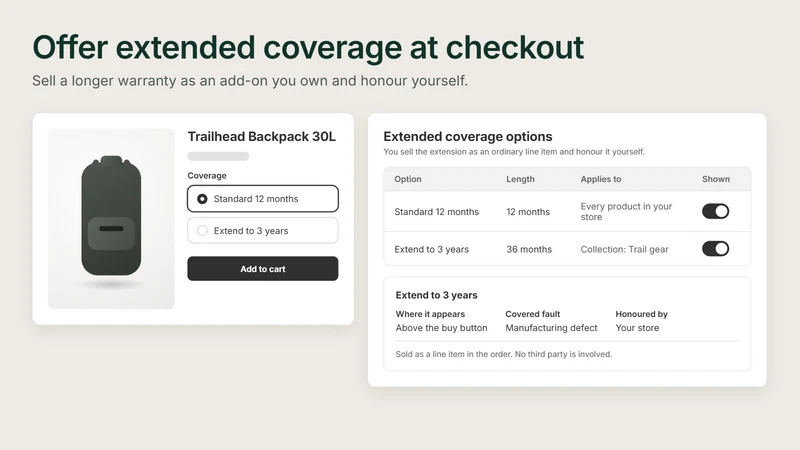Image resolution: width=800 pixels, height=450 pixels.
Task: Choose Extend to 3 years radio option
Action: click(263, 231)
